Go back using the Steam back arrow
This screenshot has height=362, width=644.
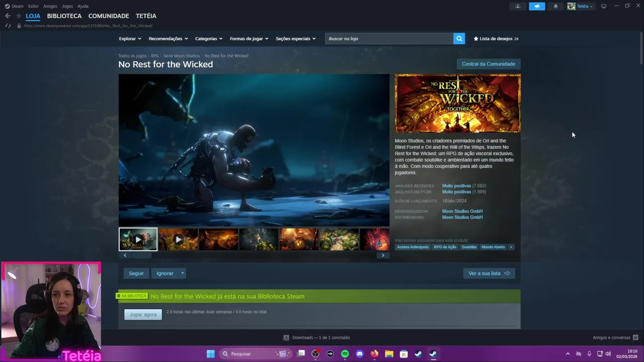[x=8, y=16]
